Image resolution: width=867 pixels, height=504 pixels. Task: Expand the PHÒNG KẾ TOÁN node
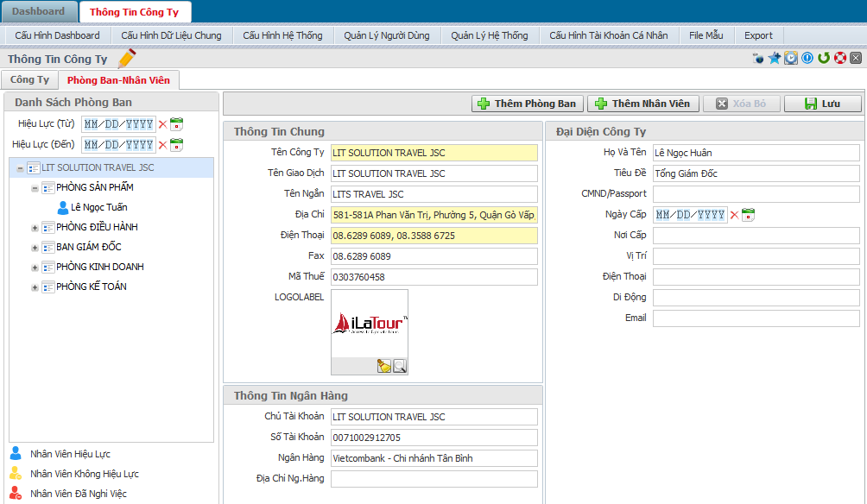tap(35, 287)
